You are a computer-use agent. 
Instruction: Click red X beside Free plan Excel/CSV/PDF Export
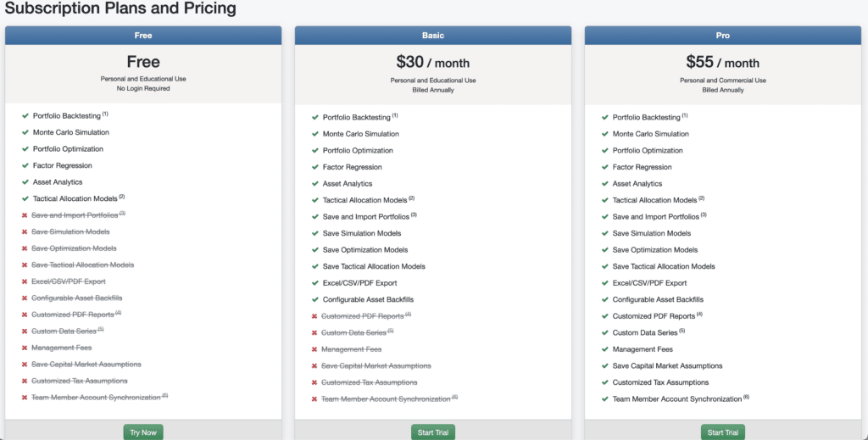(25, 281)
